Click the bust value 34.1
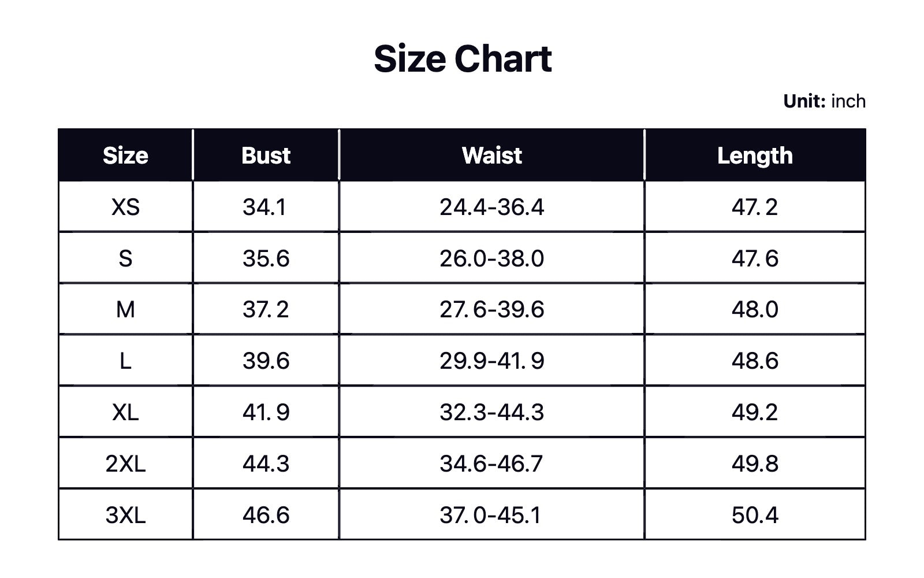This screenshot has width=924, height=578. click(264, 207)
